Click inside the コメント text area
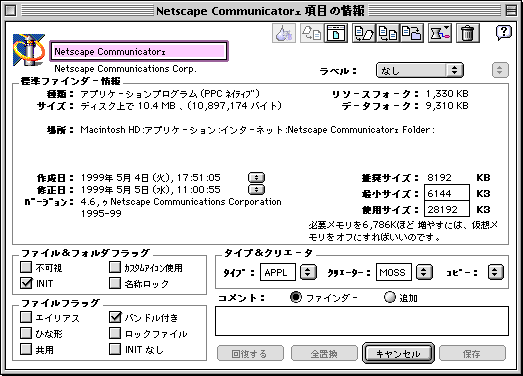Screen dimensions: 523x376 coord(362,321)
